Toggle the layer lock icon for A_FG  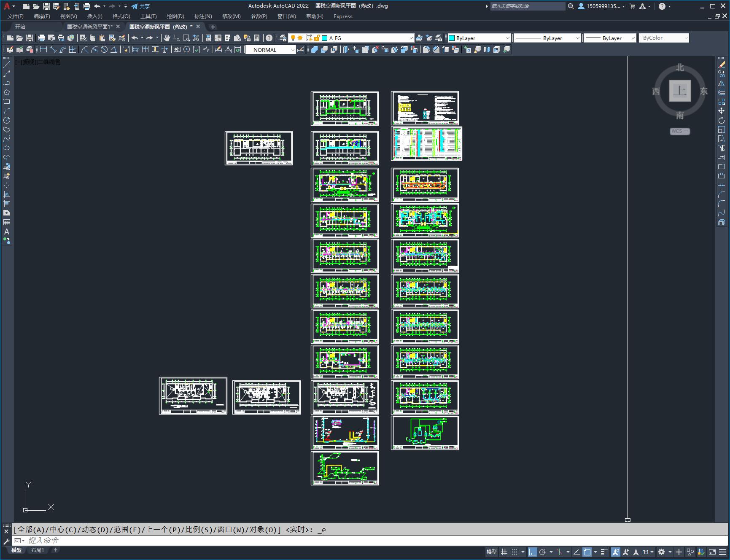(x=317, y=38)
